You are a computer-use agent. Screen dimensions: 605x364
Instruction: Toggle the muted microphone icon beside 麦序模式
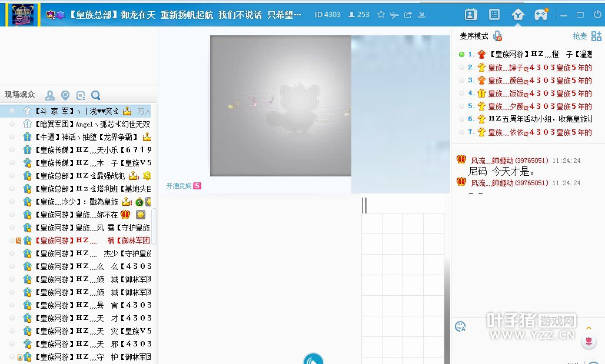point(497,36)
